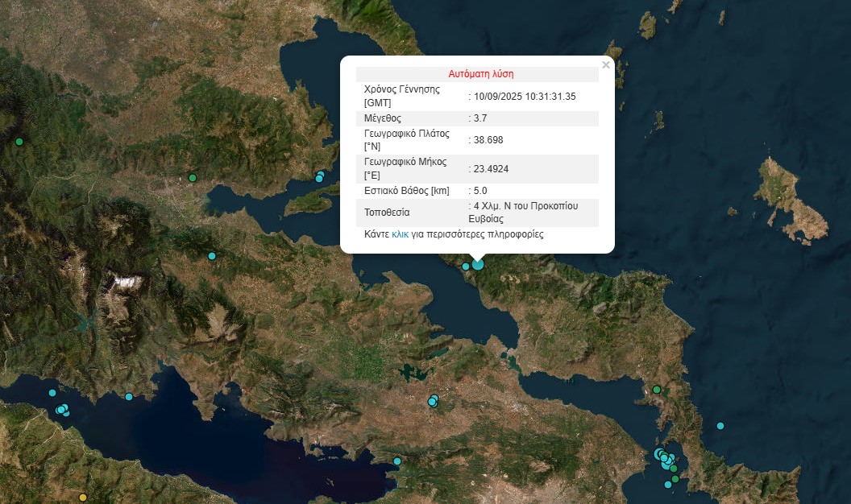Click the cyan marker pair left of popup
The image size is (851, 504).
pos(320,176)
